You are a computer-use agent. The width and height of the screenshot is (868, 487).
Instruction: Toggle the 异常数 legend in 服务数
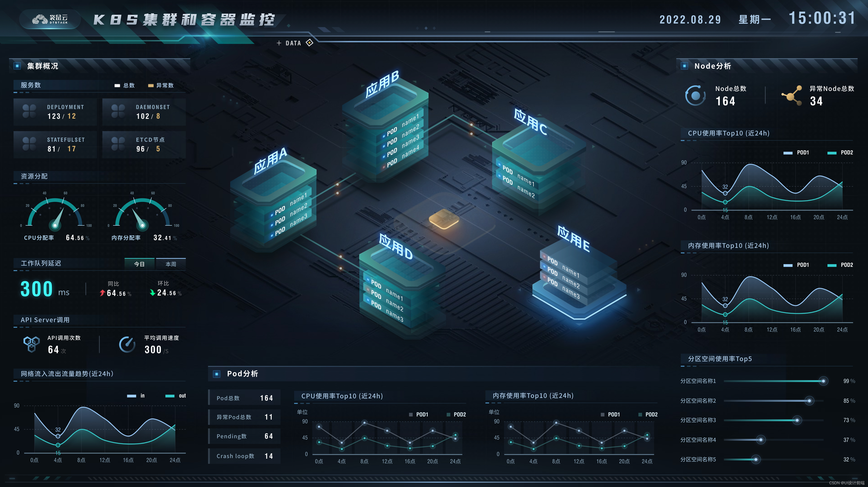coord(161,86)
